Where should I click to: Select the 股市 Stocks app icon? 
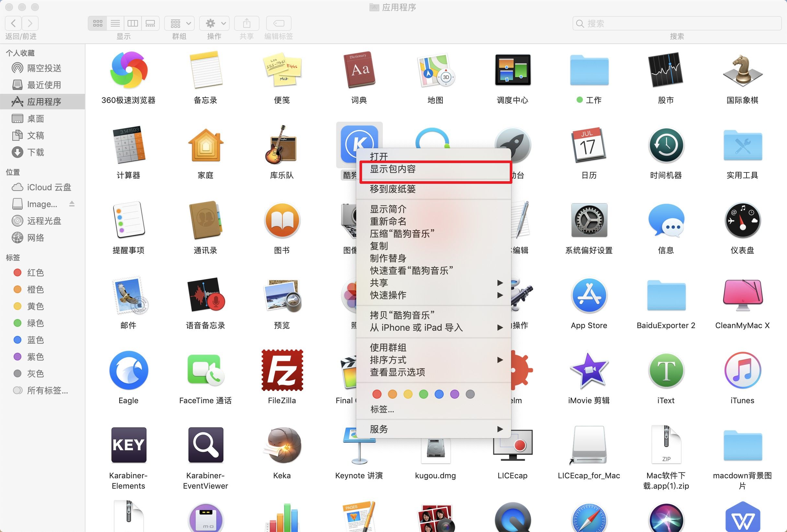point(666,70)
